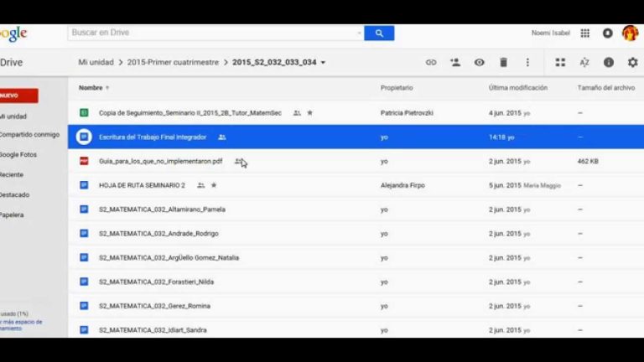Expand the search options dropdown arrow
The width and height of the screenshot is (644, 362).
tap(359, 33)
